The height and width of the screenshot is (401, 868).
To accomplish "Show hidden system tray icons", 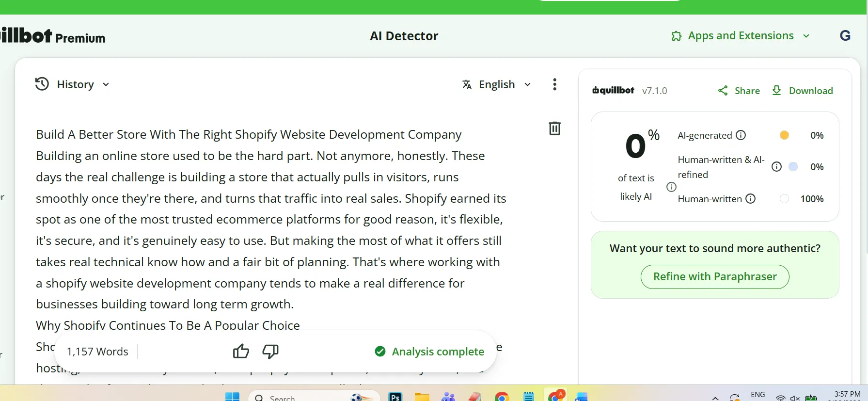I will coord(715,398).
